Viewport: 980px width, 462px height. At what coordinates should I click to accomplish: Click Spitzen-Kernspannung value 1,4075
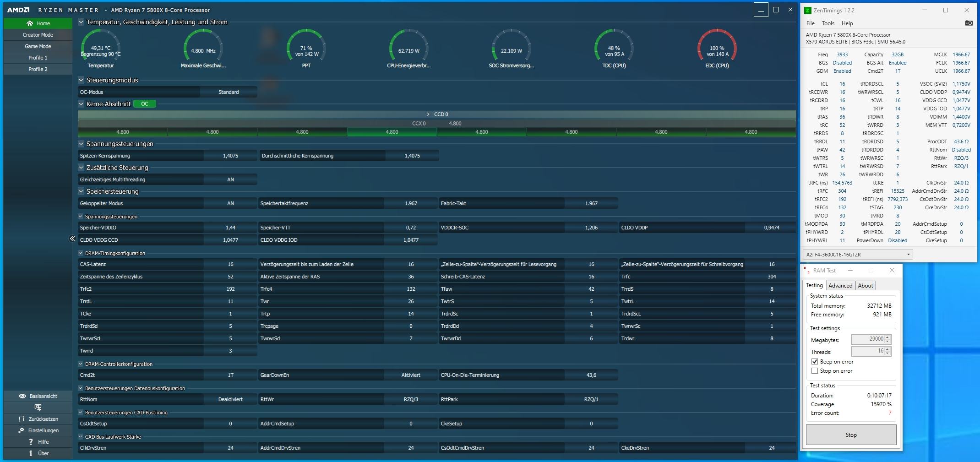click(230, 156)
